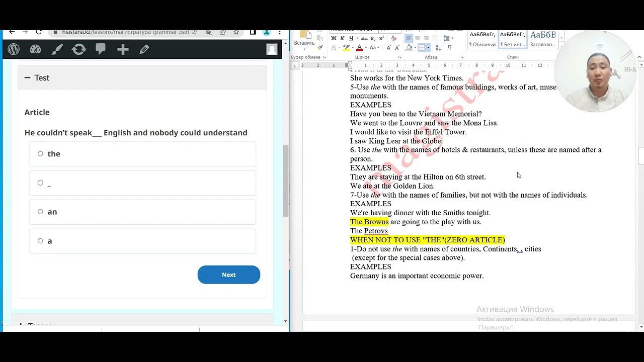Screen dimensions: 644x362
Task: Click the edit page pencil icon
Action: [144, 49]
